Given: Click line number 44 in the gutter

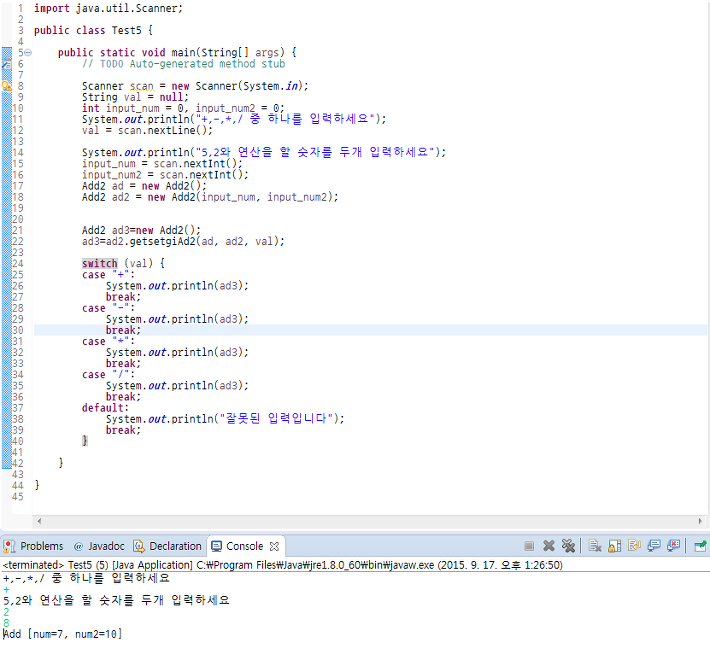Looking at the screenshot, I should [18, 485].
